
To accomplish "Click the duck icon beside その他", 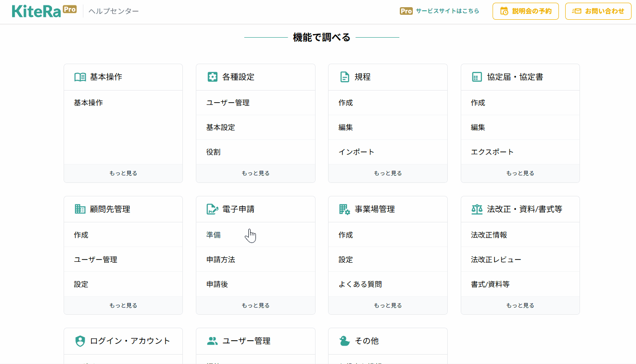I will (x=345, y=341).
